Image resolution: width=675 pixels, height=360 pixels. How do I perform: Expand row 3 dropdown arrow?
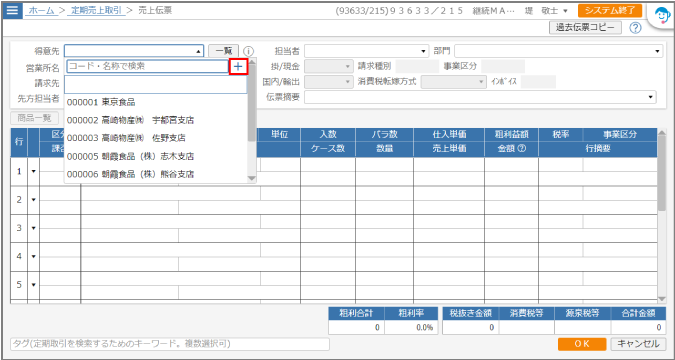[x=34, y=228]
